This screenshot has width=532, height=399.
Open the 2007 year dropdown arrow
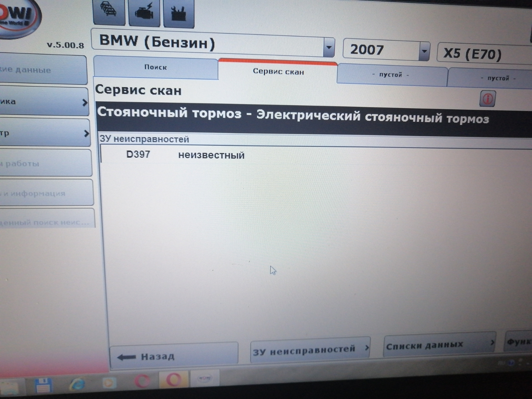point(424,51)
